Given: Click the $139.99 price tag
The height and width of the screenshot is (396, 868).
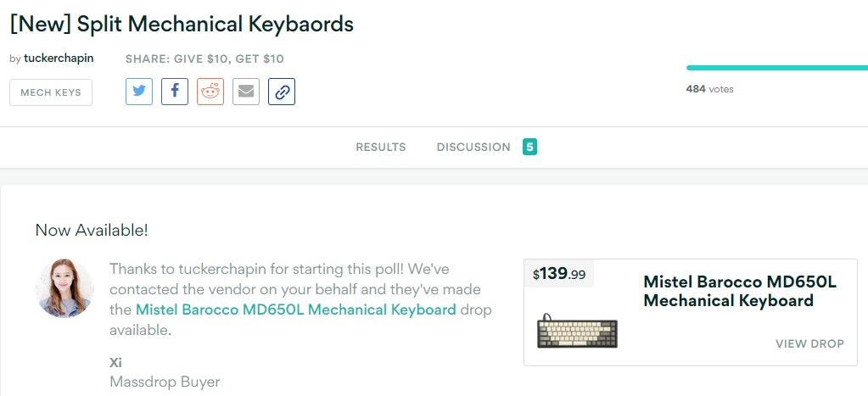Looking at the screenshot, I should [559, 275].
